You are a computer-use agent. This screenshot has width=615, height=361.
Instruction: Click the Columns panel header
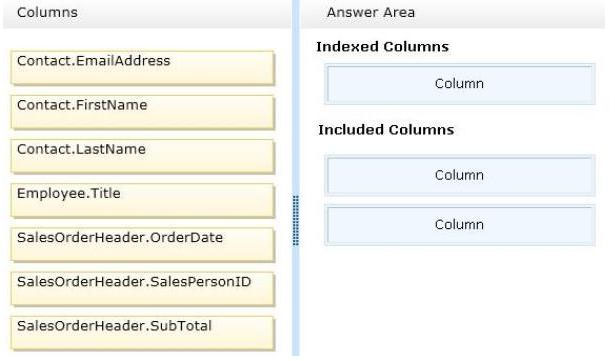click(147, 13)
